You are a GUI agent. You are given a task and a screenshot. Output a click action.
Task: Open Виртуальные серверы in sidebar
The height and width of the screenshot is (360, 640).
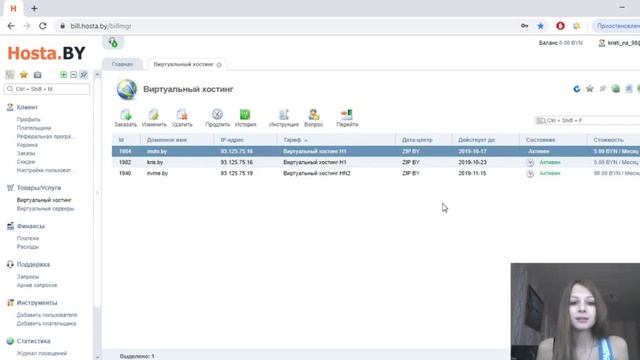point(45,209)
